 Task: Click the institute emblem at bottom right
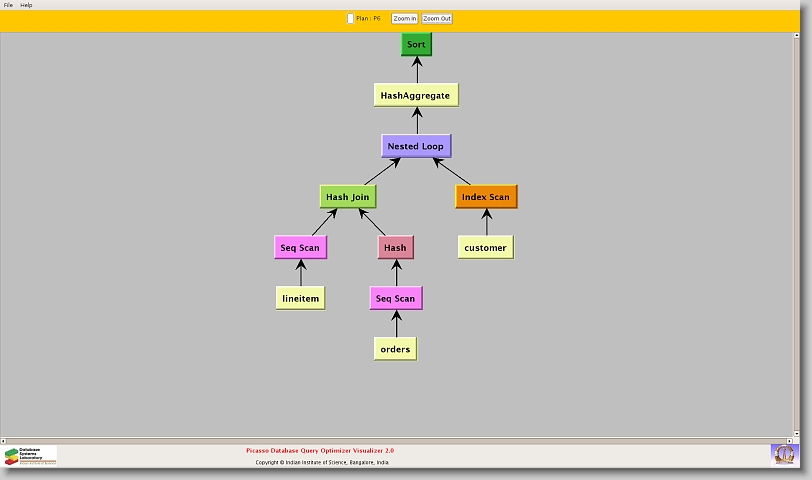[x=784, y=454]
